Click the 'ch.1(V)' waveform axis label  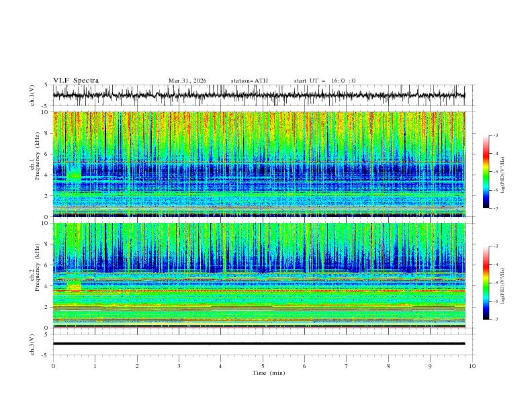pyautogui.click(x=32, y=95)
